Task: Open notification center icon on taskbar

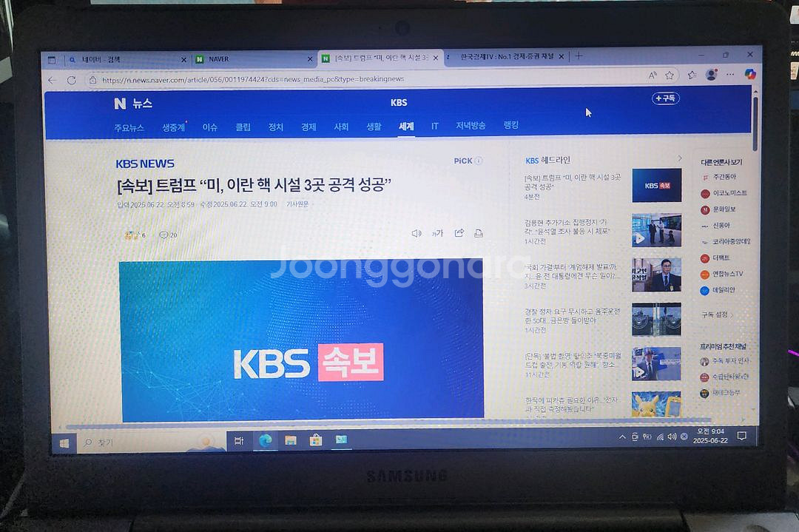Action: (742, 436)
